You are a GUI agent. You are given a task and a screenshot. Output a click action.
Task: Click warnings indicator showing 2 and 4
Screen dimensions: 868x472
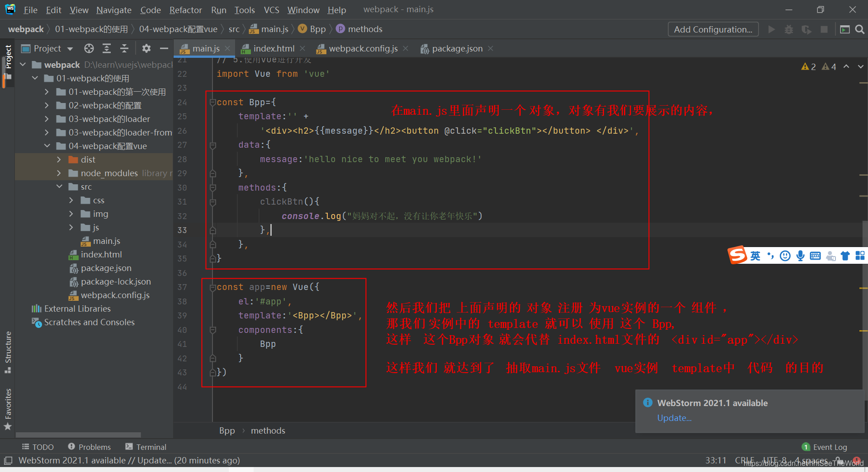pos(818,66)
